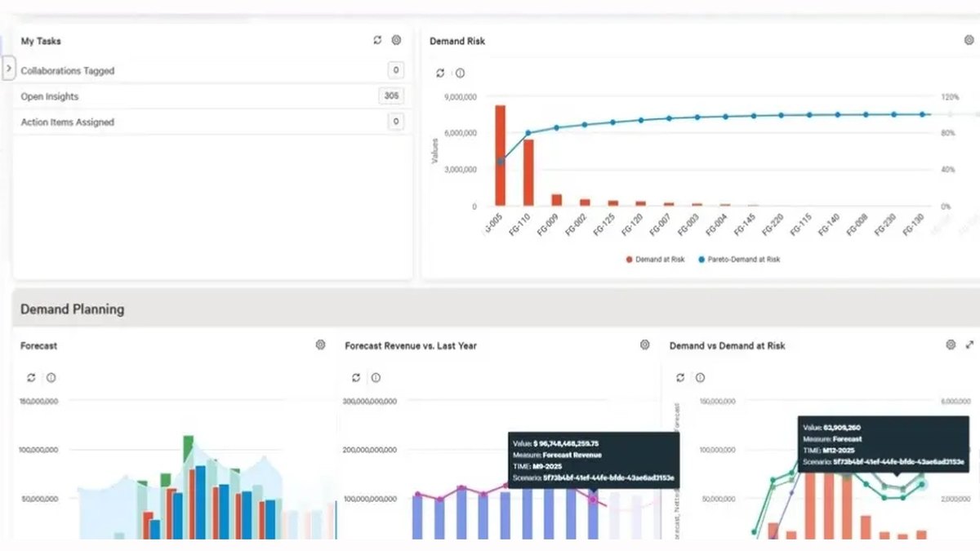The width and height of the screenshot is (980, 551).
Task: Open the Action Items Assigned task row
Action: [x=212, y=122]
